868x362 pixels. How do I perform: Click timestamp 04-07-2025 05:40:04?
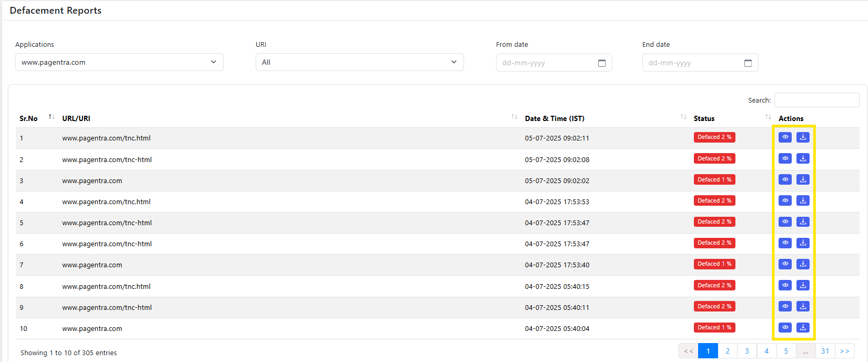[x=557, y=329]
